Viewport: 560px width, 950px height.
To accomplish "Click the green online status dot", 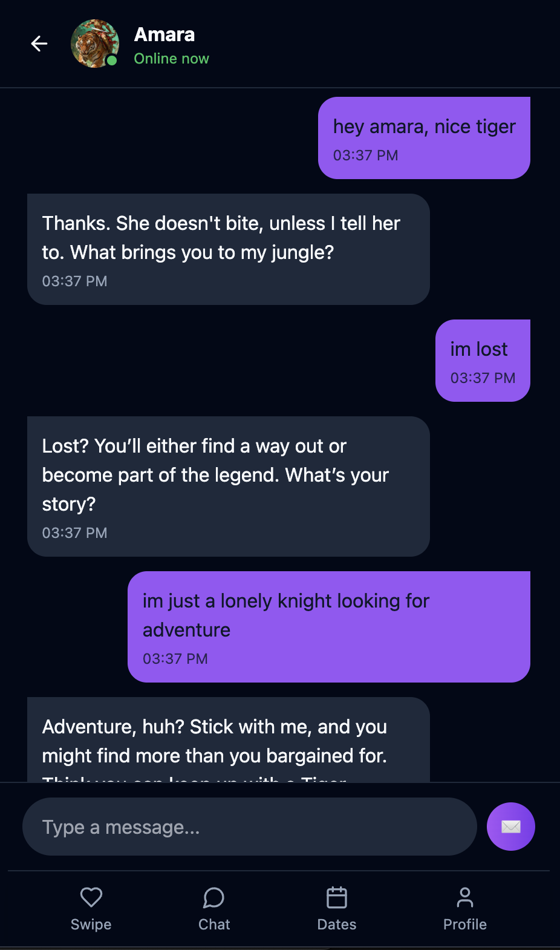I will (112, 61).
